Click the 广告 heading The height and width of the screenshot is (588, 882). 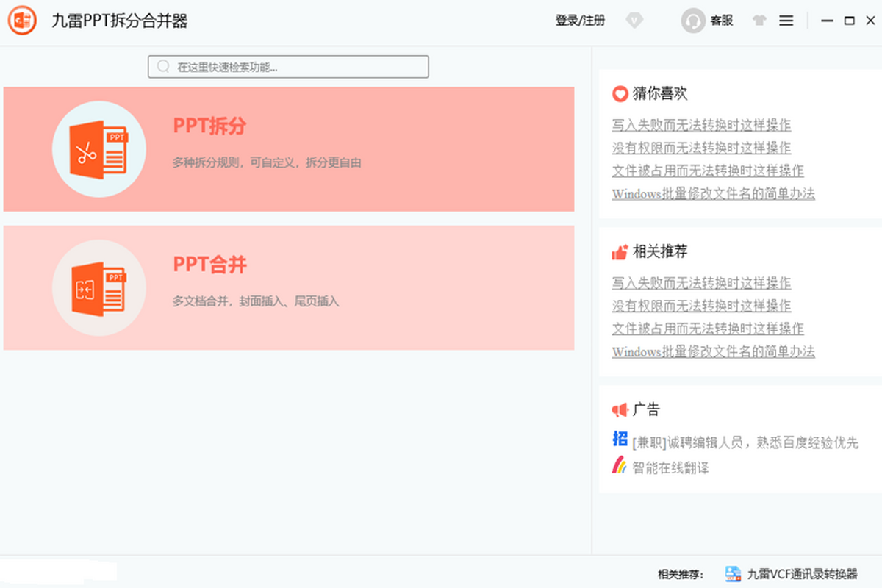coord(646,409)
